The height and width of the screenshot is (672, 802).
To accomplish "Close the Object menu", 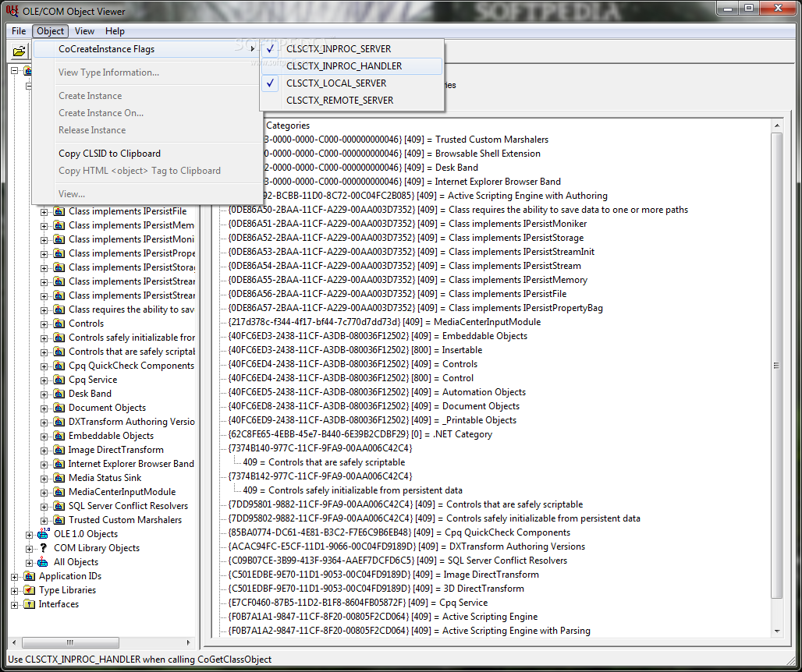I will coord(50,31).
